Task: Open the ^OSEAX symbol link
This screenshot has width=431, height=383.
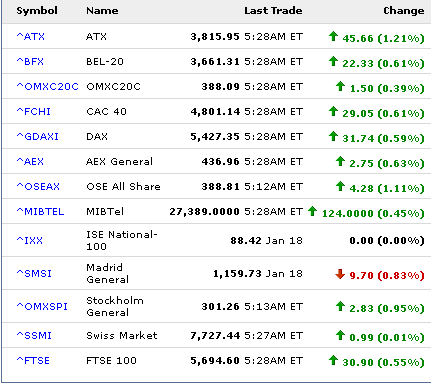Action: click(38, 186)
